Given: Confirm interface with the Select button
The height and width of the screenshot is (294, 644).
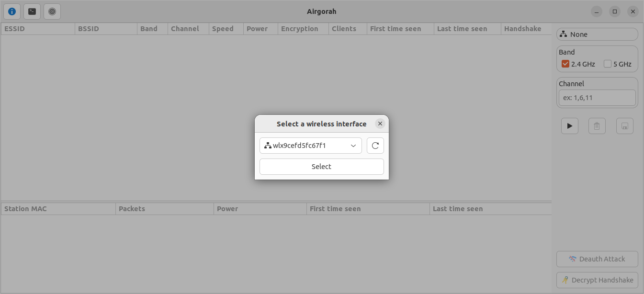Looking at the screenshot, I should point(321,166).
